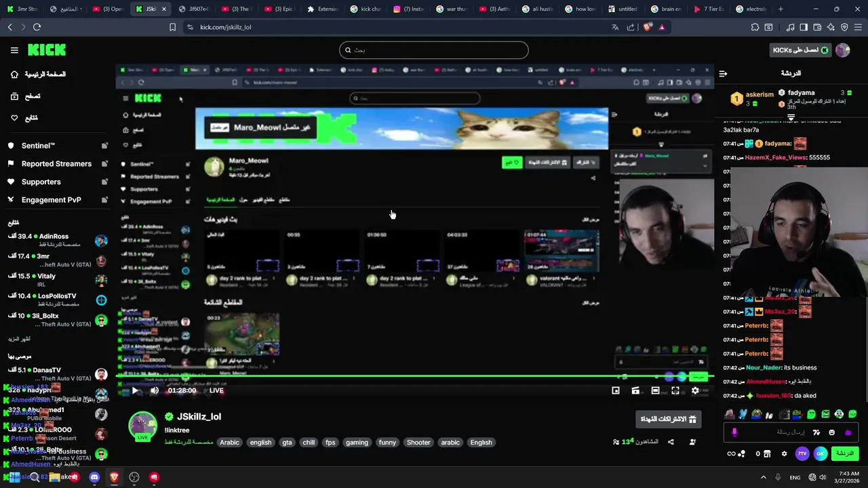
Task: Open LosPollosTV channel in sidebar
Action: [x=58, y=300]
